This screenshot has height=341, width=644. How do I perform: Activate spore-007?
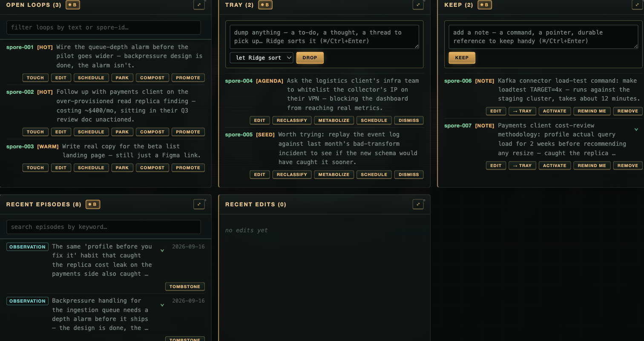pos(555,165)
